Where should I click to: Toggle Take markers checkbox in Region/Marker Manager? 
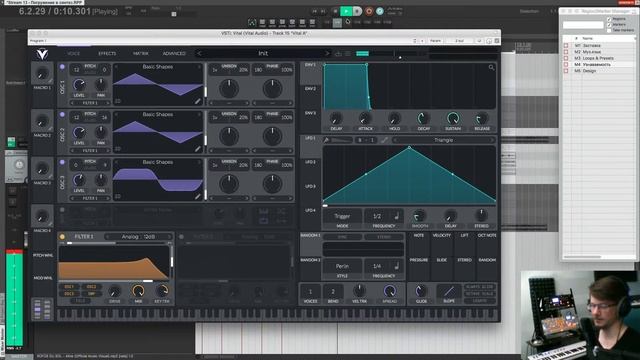pyautogui.click(x=609, y=30)
